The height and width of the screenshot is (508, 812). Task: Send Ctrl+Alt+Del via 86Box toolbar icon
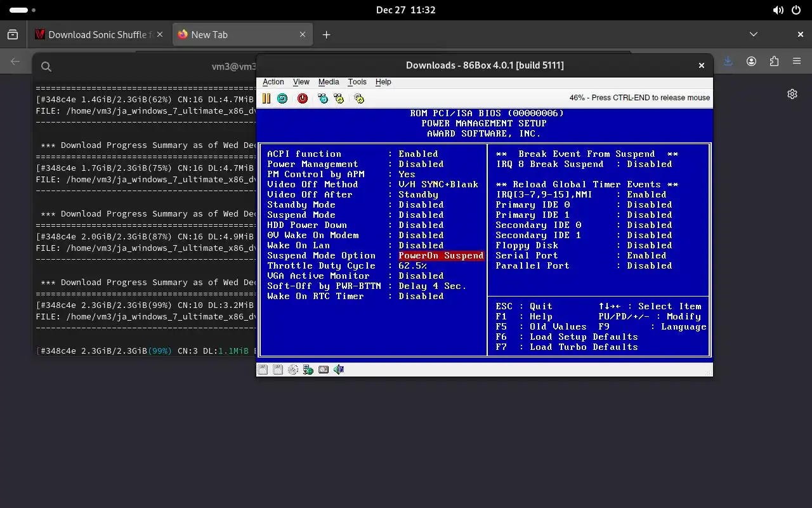tap(323, 98)
